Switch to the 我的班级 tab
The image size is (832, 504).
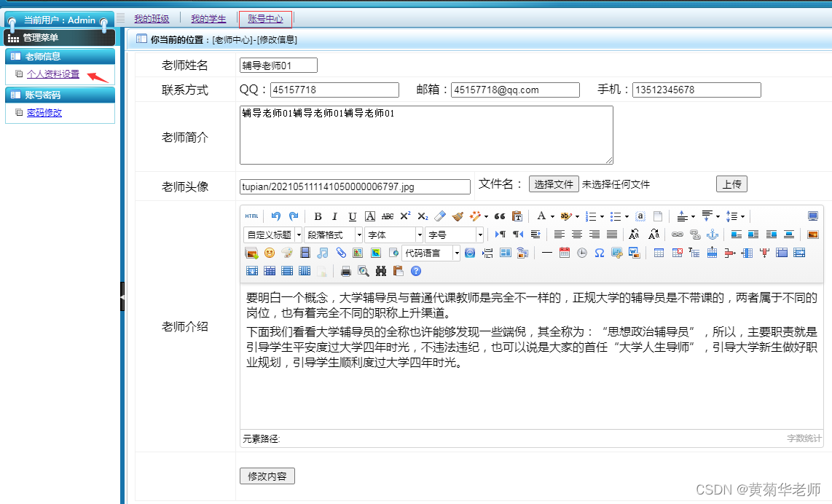tap(151, 18)
